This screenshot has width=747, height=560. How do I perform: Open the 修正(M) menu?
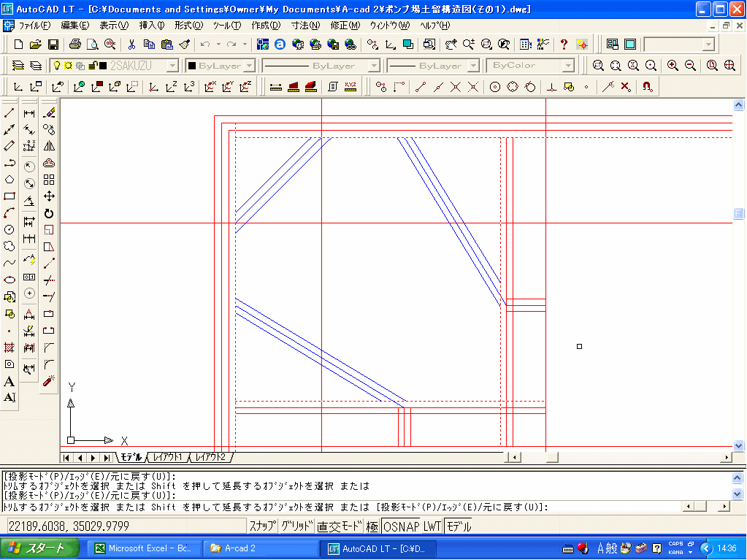tap(345, 26)
